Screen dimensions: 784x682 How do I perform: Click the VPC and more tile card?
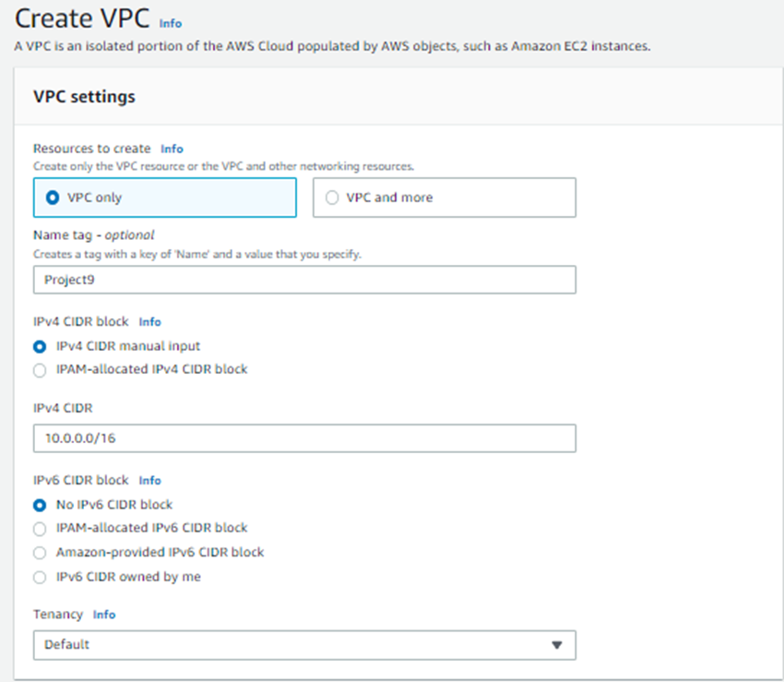pos(444,197)
